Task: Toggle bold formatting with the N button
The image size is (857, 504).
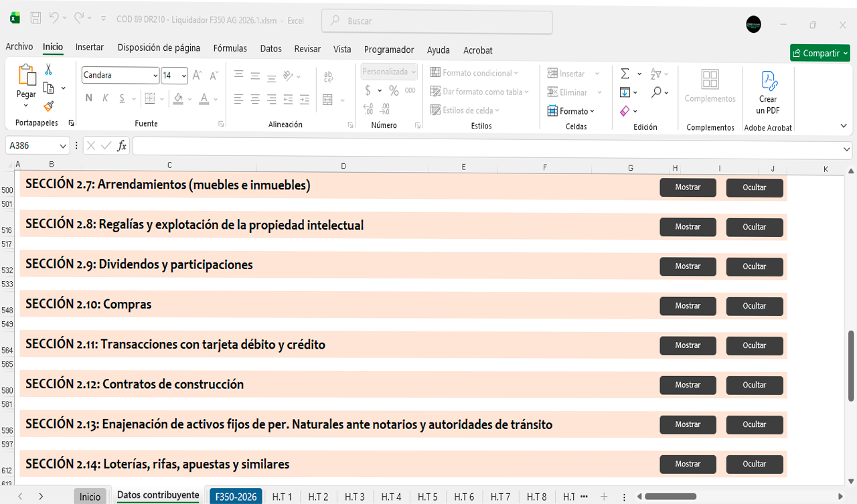Action: (x=88, y=98)
